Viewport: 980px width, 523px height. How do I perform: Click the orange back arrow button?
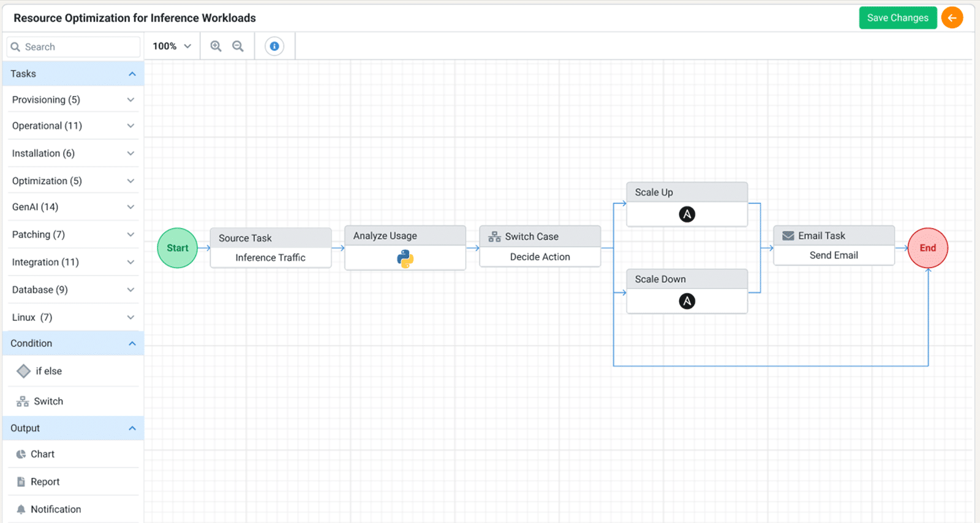952,18
